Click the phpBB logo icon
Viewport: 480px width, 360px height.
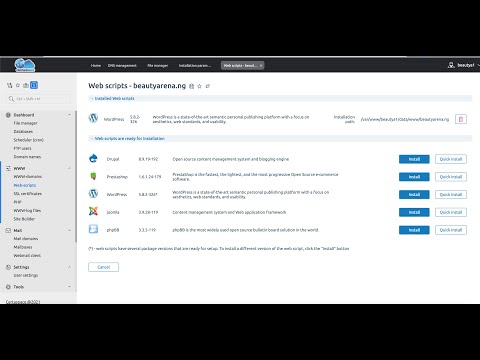click(x=93, y=229)
